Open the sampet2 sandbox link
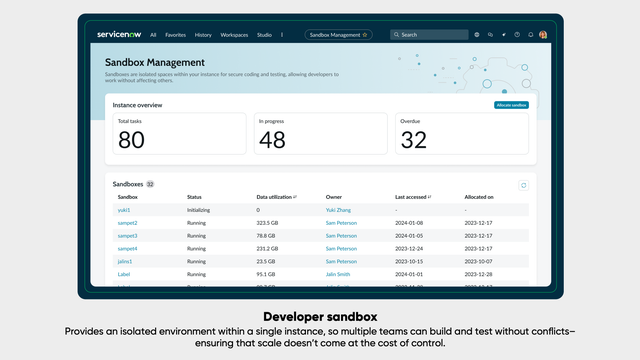 pos(127,223)
